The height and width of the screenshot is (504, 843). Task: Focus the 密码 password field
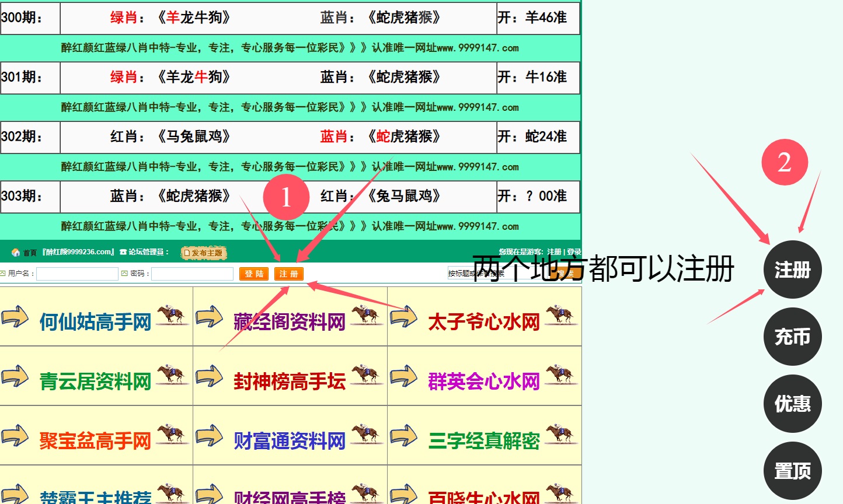click(x=192, y=274)
